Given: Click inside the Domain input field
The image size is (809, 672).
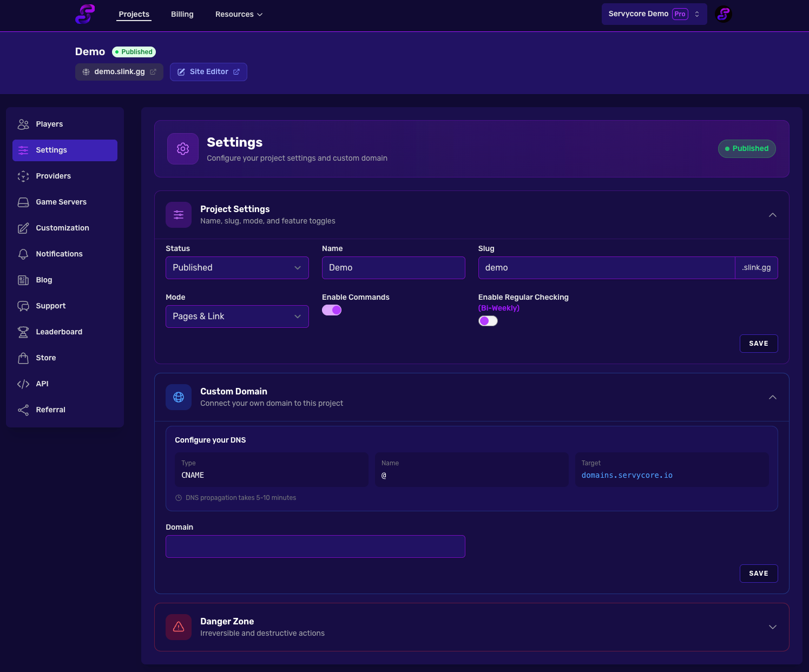Looking at the screenshot, I should coord(315,546).
